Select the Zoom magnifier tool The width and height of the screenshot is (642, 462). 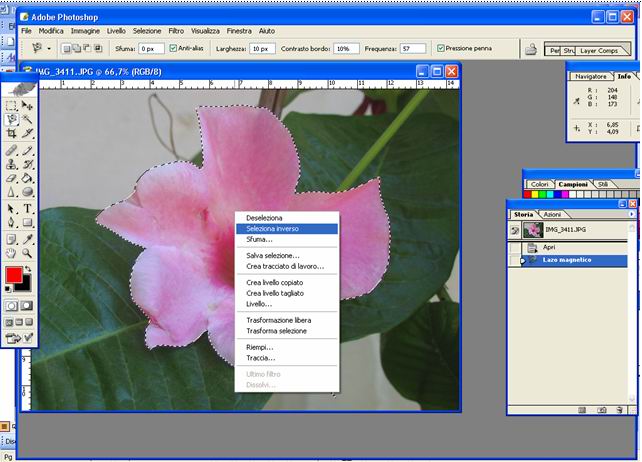click(x=28, y=253)
